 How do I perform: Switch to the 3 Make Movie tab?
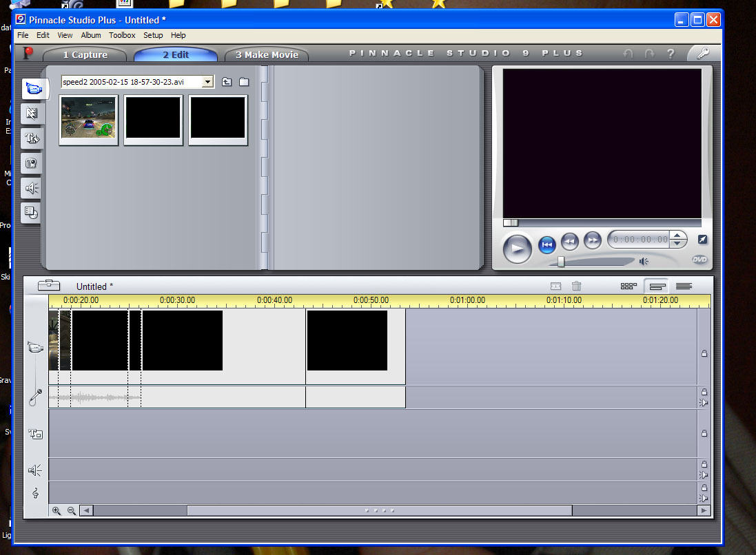[x=267, y=54]
